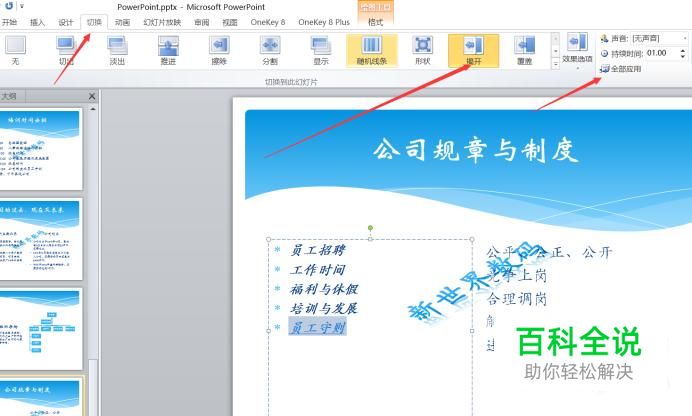Click the top-left corner handle of text box
The image size is (692, 416).
point(269,240)
